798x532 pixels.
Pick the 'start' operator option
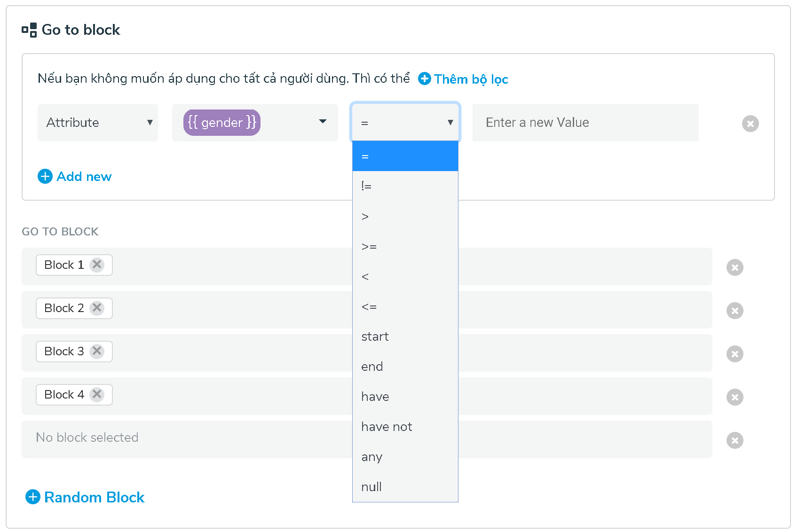pyautogui.click(x=405, y=336)
